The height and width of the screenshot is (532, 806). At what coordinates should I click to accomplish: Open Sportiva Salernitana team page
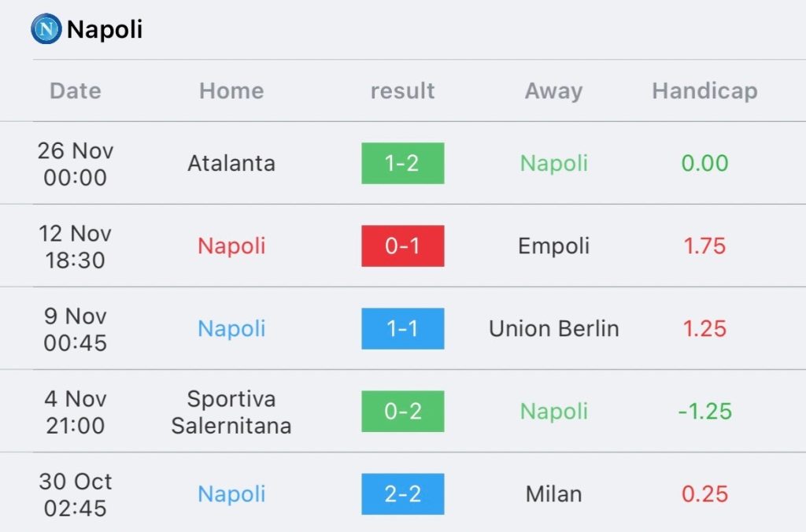231,412
